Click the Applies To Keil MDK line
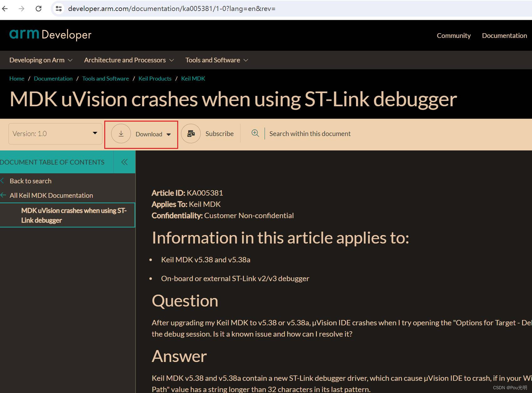Image resolution: width=532 pixels, height=393 pixels. [x=186, y=204]
